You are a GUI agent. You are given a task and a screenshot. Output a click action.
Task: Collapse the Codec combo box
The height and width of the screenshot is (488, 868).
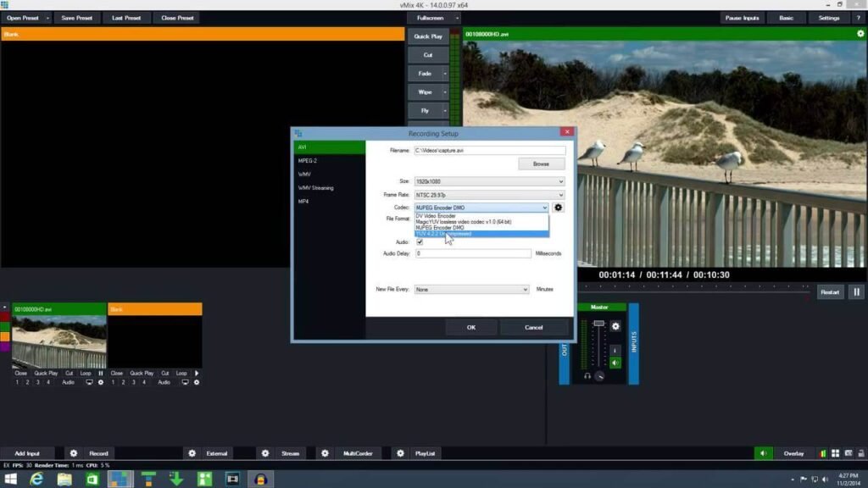pyautogui.click(x=544, y=208)
